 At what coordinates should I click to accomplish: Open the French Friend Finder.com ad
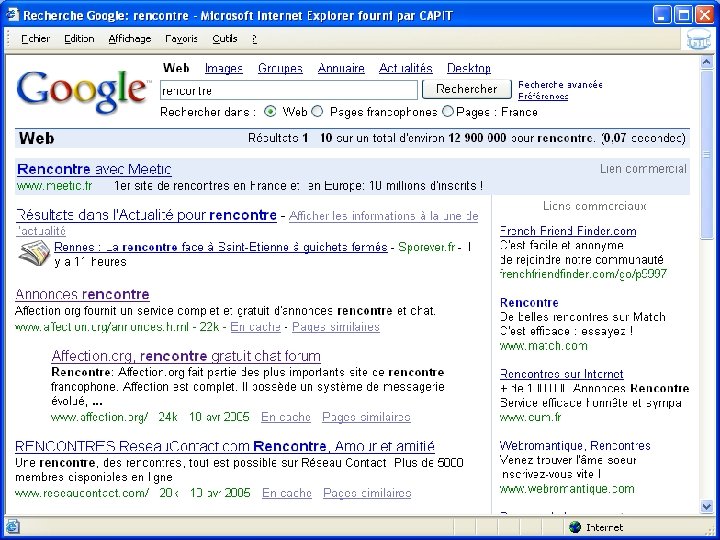coord(568,231)
